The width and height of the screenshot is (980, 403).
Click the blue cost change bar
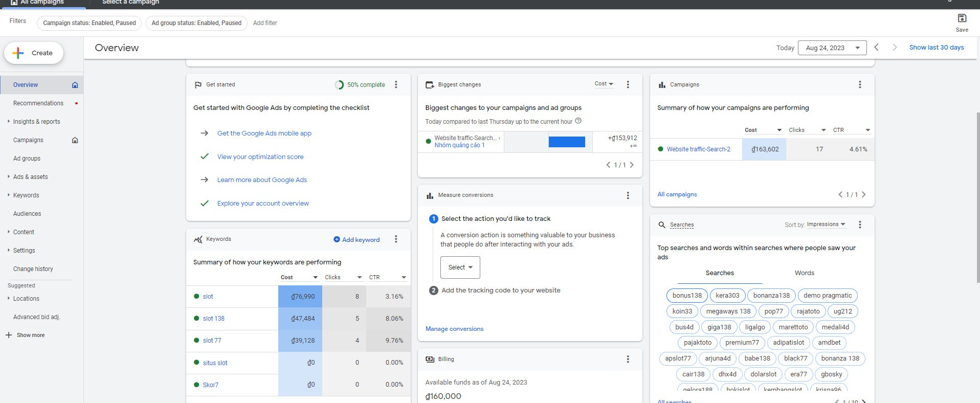[x=567, y=142]
